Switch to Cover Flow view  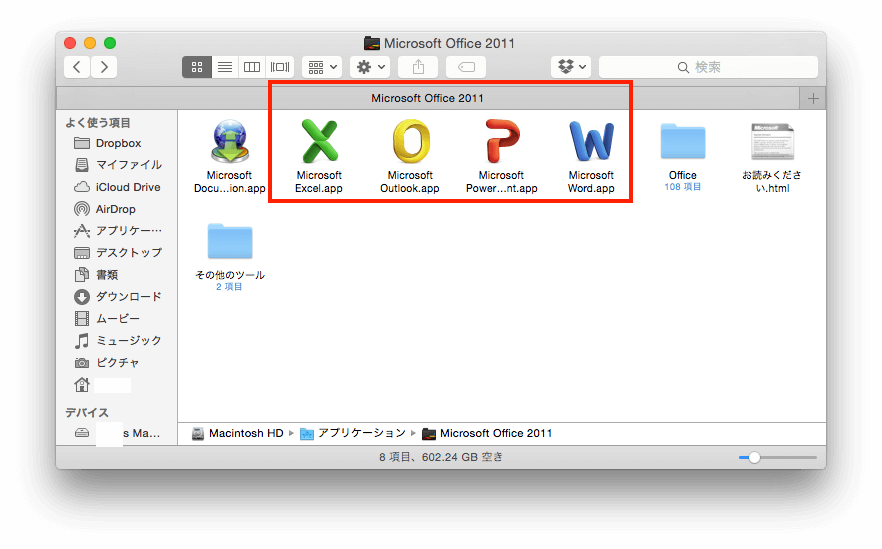[280, 67]
